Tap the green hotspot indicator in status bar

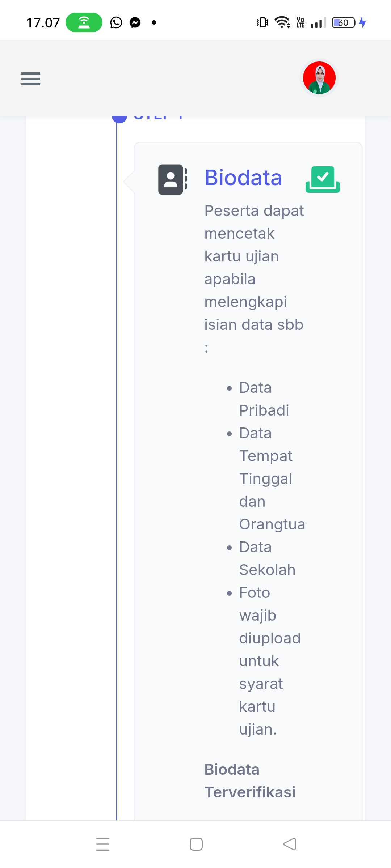(x=84, y=22)
